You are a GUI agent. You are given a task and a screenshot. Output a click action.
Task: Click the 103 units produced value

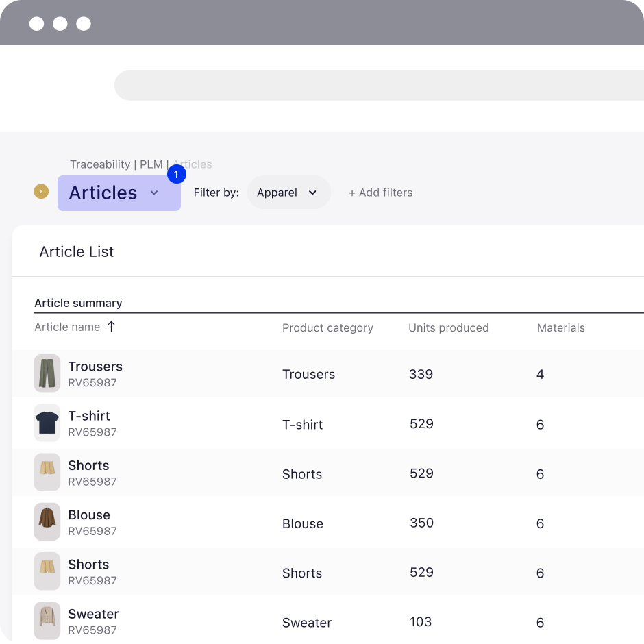pos(421,622)
